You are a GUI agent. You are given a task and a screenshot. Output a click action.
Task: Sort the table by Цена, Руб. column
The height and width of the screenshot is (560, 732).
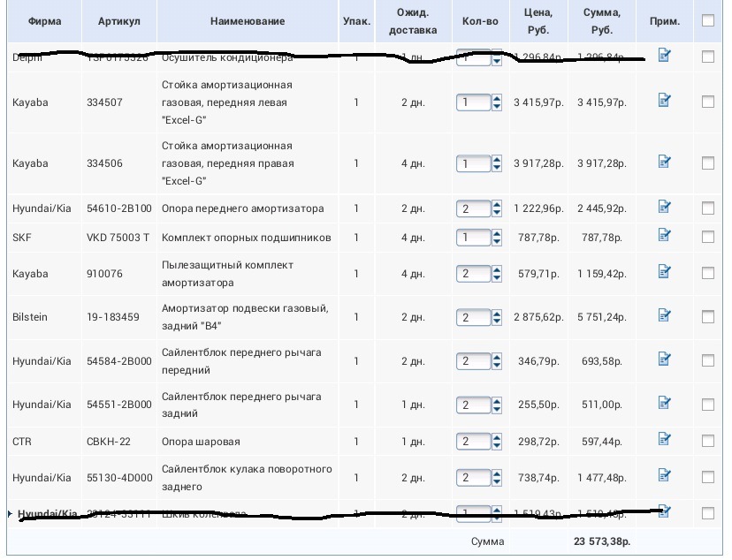point(540,20)
